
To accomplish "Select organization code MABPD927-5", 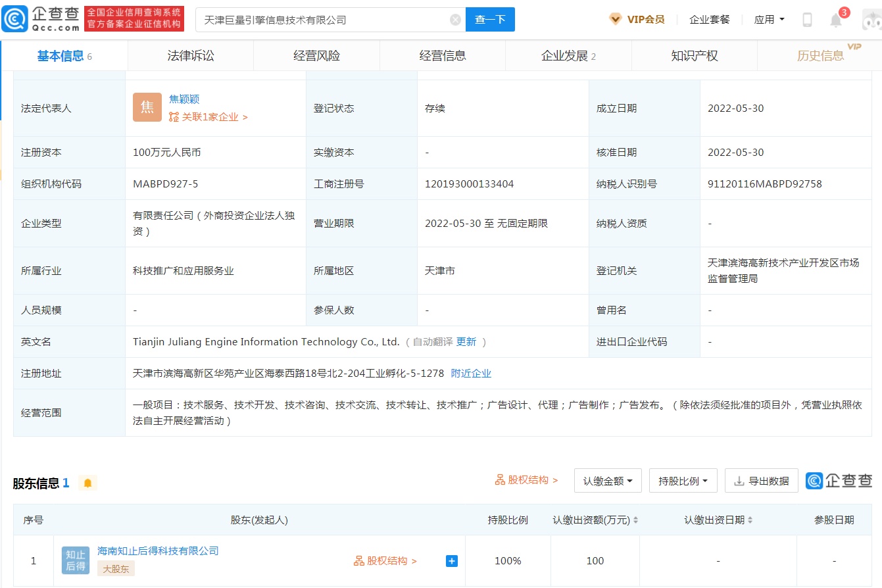I will (166, 184).
